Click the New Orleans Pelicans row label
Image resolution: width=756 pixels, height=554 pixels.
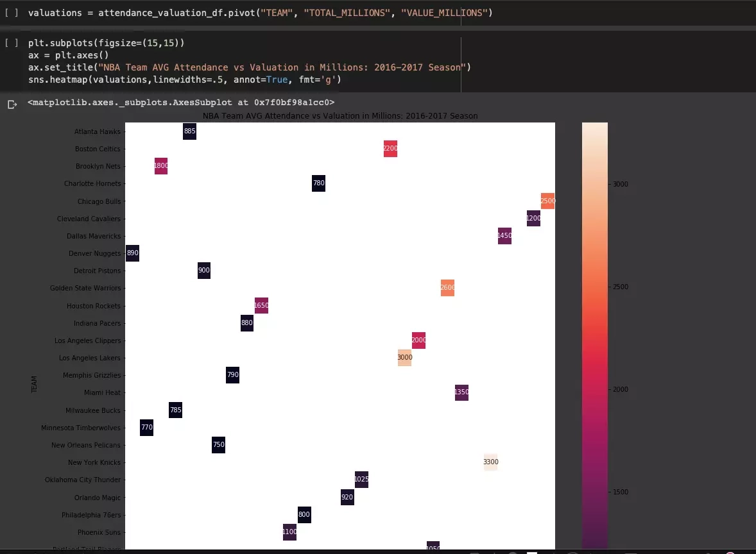coord(86,445)
